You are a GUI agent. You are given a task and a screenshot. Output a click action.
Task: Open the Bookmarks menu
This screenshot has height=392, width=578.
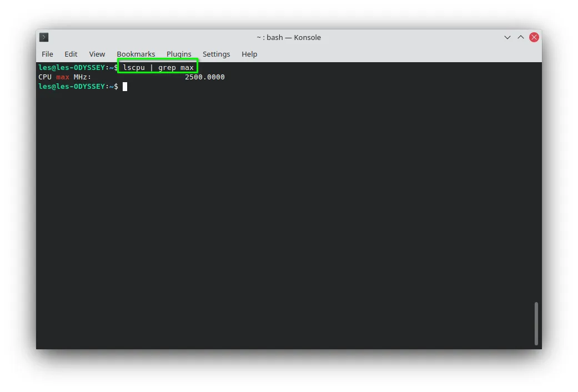coord(136,54)
